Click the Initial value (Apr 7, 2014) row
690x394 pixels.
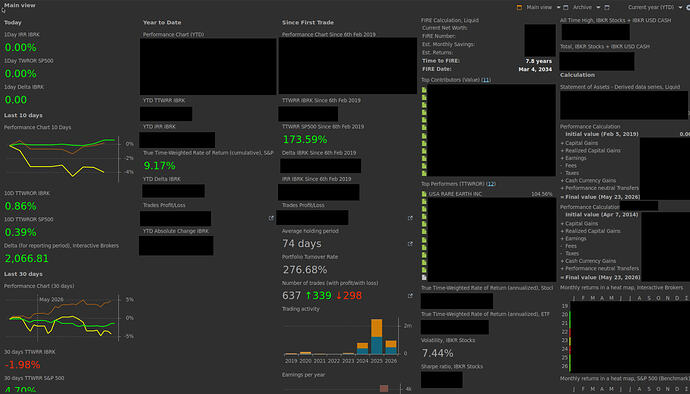[602, 215]
